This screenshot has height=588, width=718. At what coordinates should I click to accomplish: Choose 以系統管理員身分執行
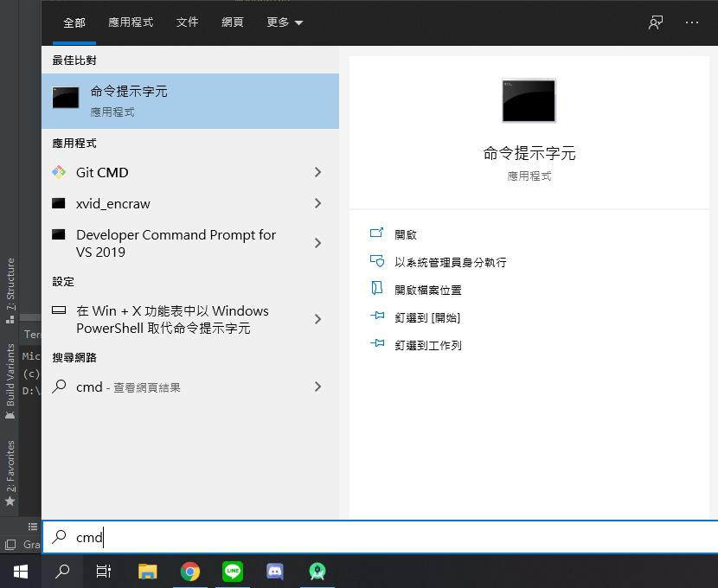[x=451, y=262]
